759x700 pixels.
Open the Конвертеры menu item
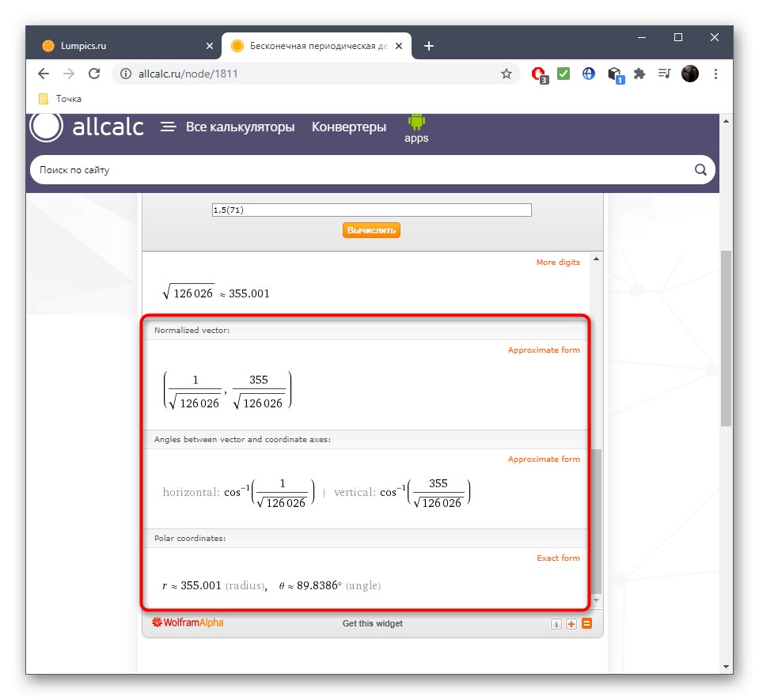(x=348, y=127)
